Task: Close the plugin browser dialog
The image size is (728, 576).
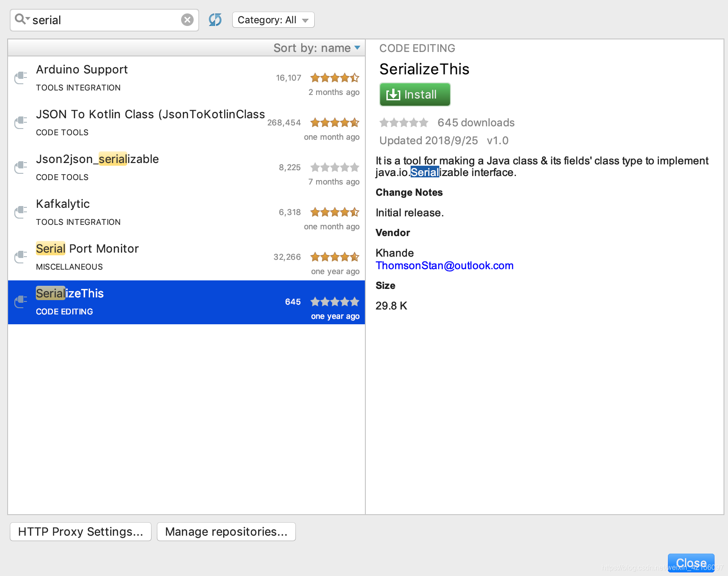Action: click(x=691, y=563)
